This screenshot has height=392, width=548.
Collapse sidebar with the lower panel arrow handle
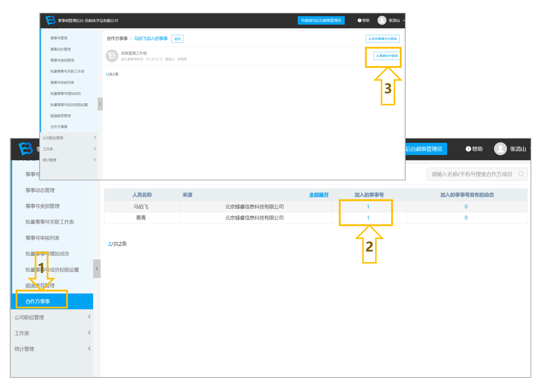[97, 269]
